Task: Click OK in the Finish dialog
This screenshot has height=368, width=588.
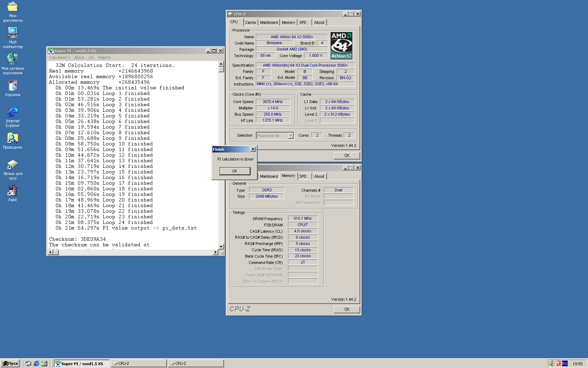Action: coord(234,171)
